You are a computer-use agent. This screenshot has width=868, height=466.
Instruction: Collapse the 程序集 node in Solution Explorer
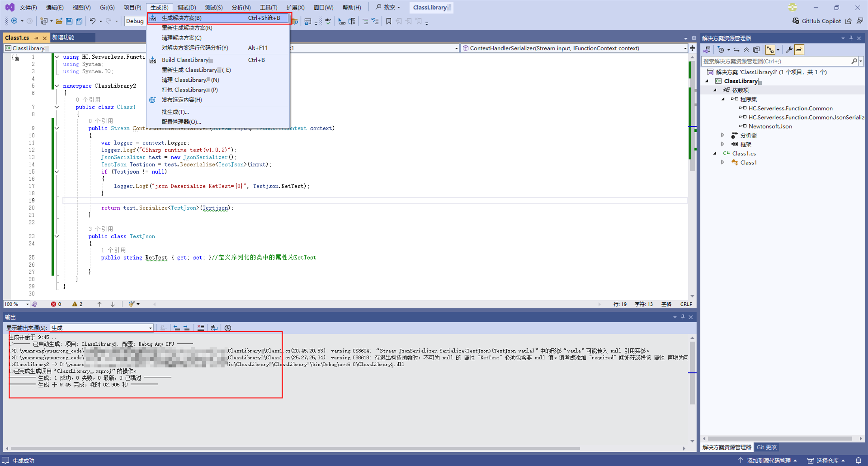[723, 99]
